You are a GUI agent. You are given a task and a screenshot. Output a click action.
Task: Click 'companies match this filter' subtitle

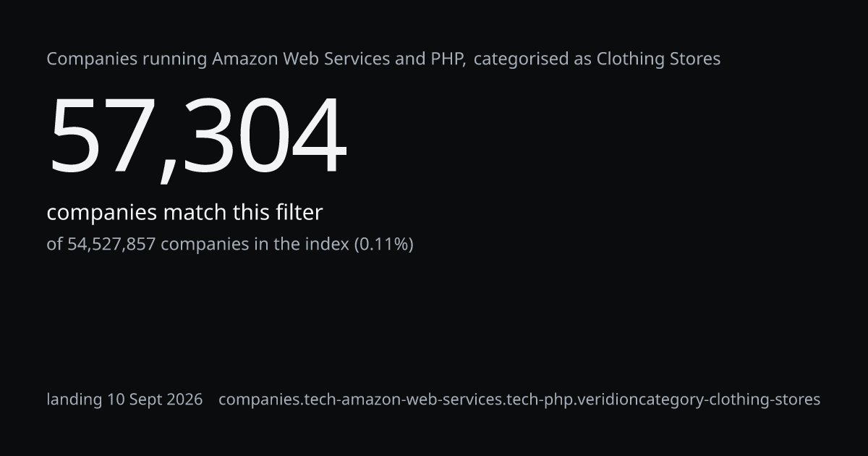pos(184,213)
